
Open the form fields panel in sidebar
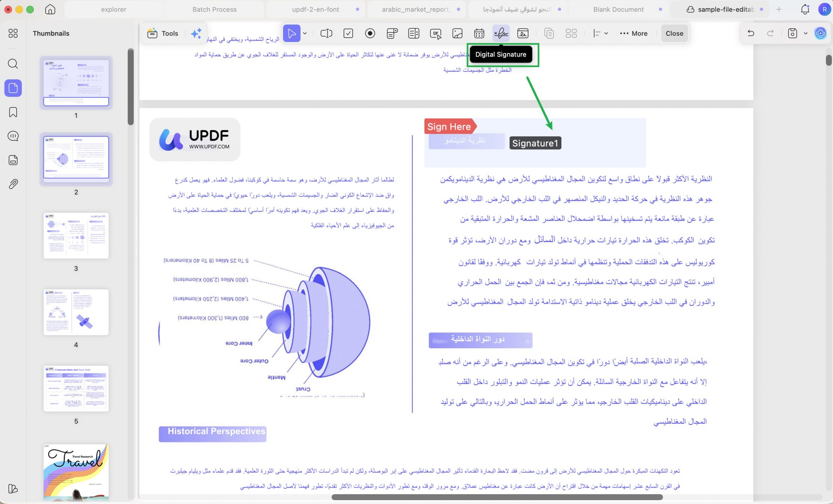pyautogui.click(x=13, y=160)
